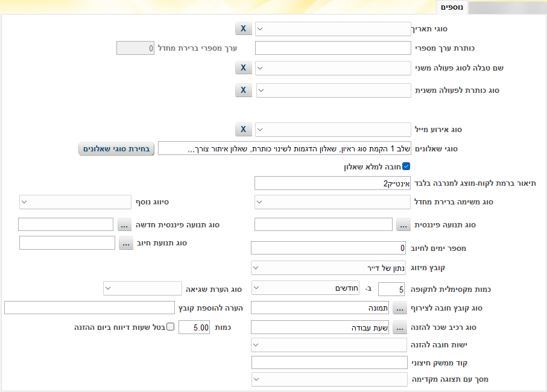Click X next to שם טבלה לסוג פעולה משני
Screen dimensions: 547x392
243,68
